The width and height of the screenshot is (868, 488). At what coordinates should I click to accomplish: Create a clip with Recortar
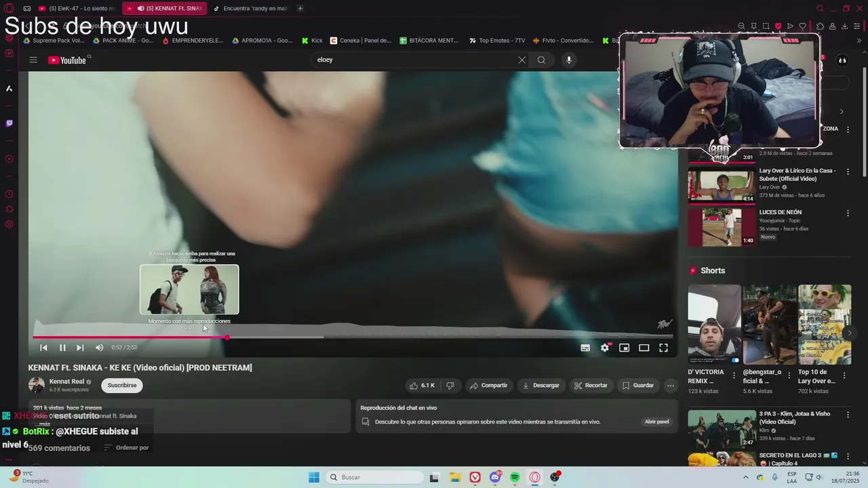click(591, 386)
